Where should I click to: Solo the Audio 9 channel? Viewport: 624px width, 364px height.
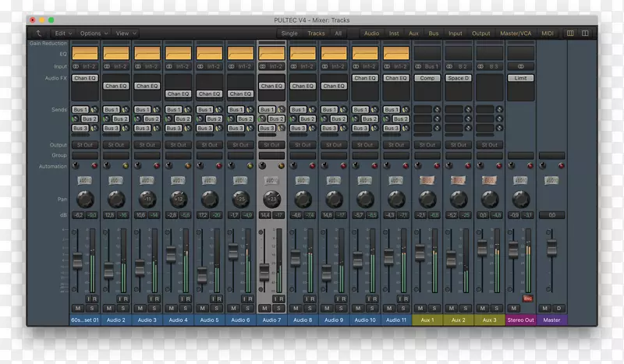click(339, 308)
